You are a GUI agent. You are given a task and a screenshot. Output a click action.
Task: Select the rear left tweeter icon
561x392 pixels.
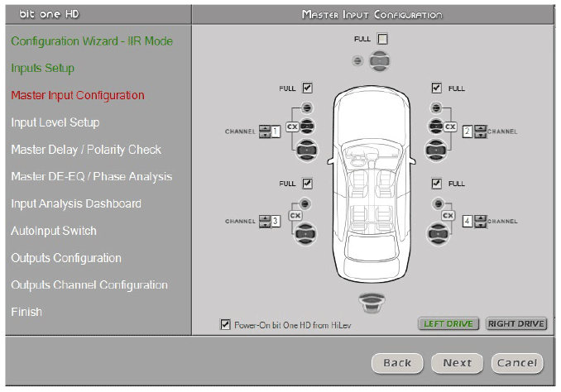(304, 203)
